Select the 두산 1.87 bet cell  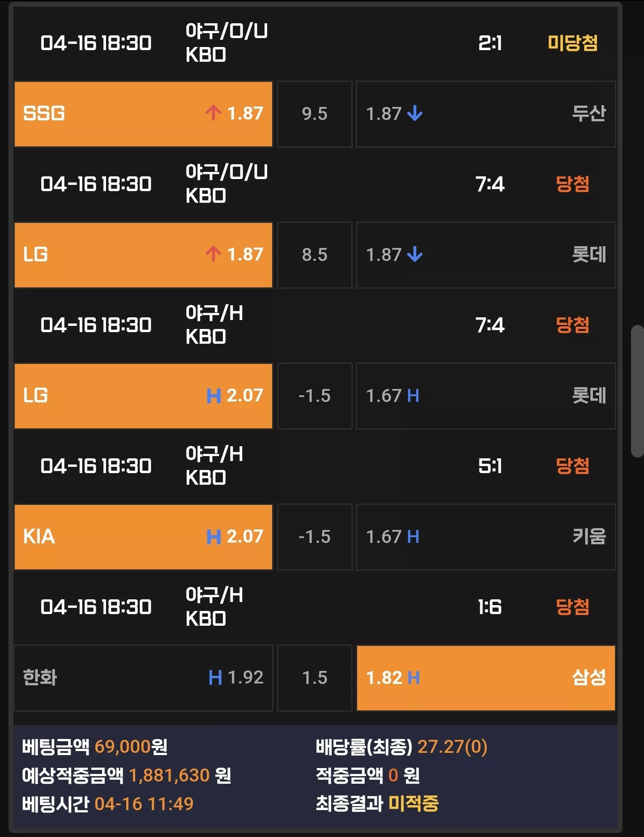[x=486, y=114]
